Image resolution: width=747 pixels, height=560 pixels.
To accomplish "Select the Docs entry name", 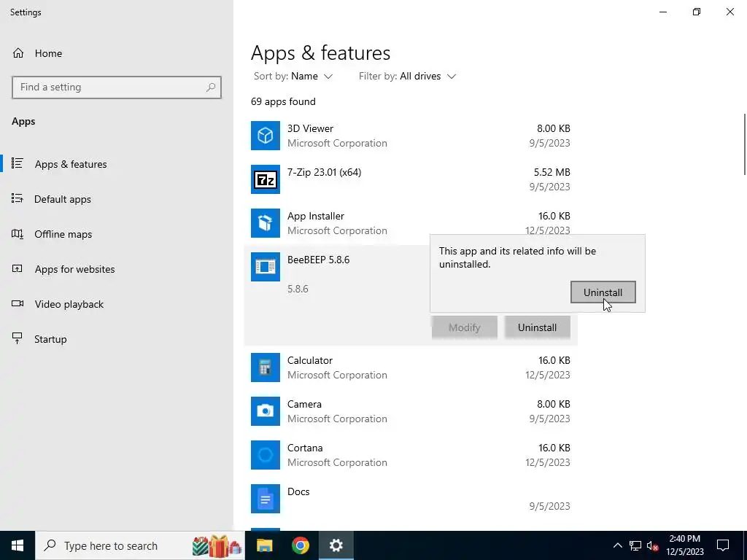I will (x=298, y=492).
